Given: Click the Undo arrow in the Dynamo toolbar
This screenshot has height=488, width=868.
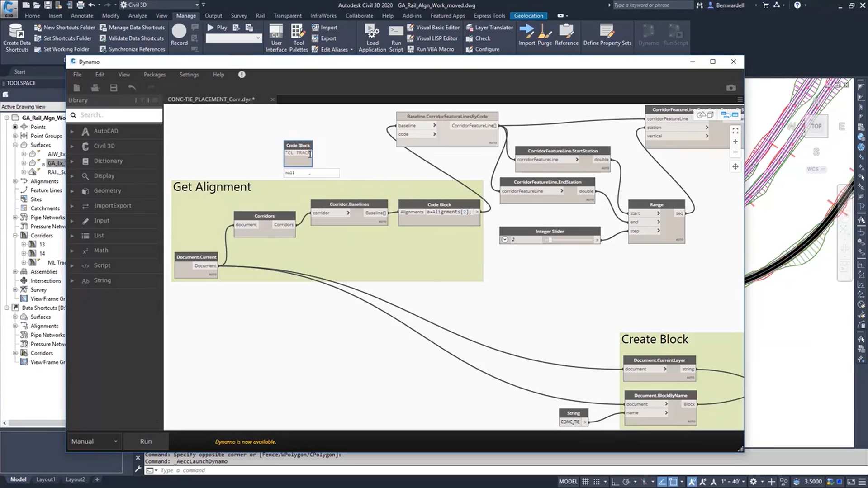Looking at the screenshot, I should click(132, 88).
